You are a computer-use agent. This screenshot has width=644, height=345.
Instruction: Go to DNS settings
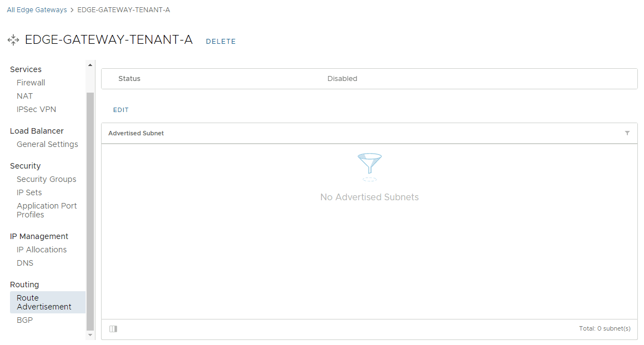point(25,263)
